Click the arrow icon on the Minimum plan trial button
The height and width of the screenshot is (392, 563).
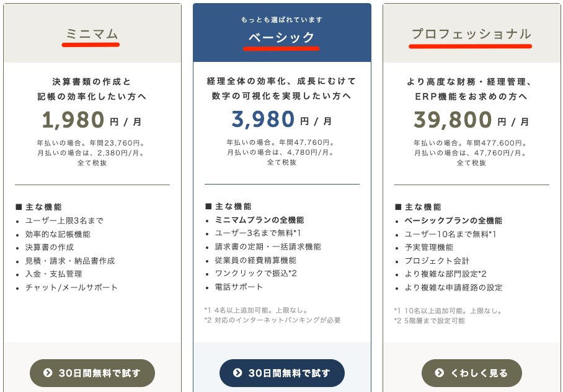(x=48, y=373)
